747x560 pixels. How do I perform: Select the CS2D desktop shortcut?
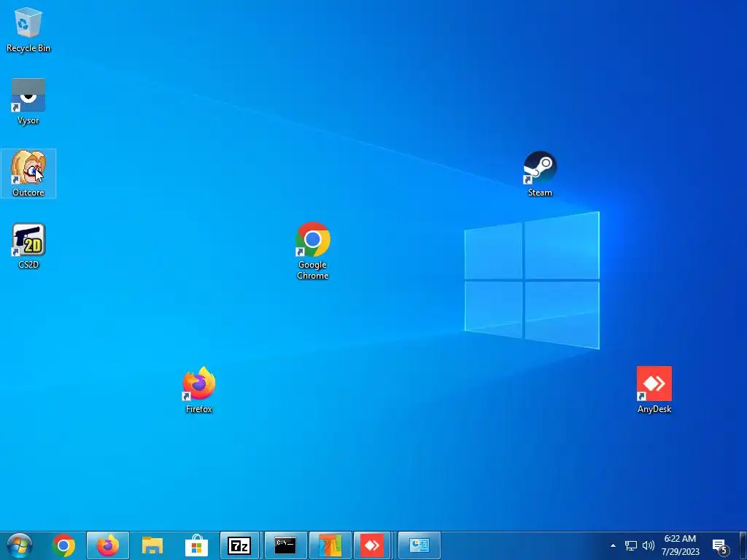point(28,246)
